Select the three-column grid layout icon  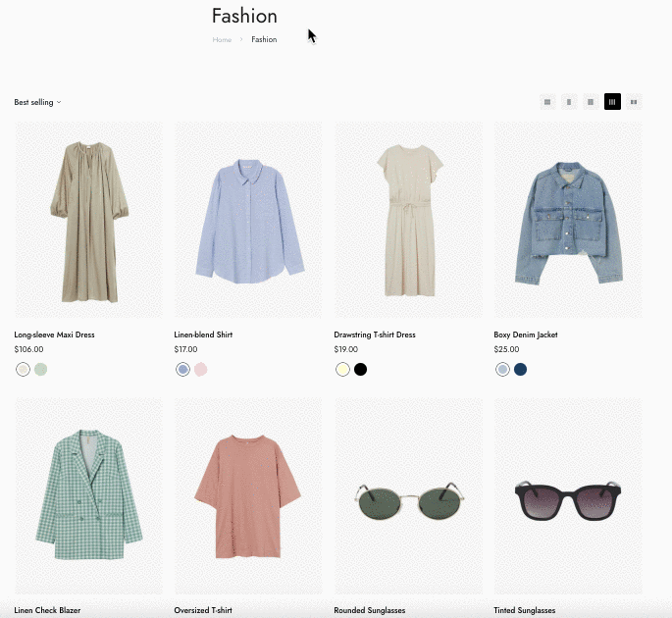[x=591, y=102]
